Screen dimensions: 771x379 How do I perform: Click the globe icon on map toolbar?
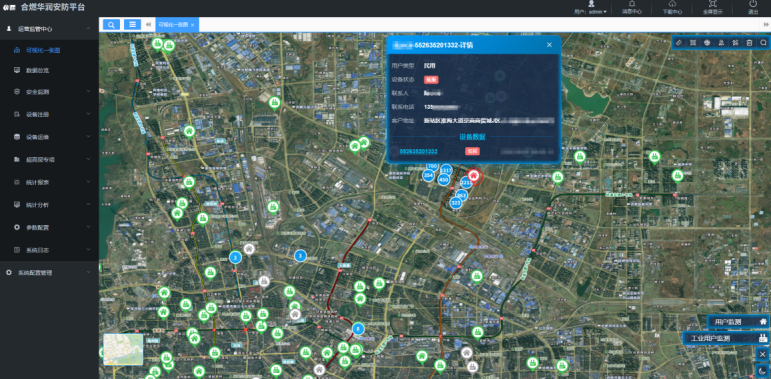(x=707, y=43)
